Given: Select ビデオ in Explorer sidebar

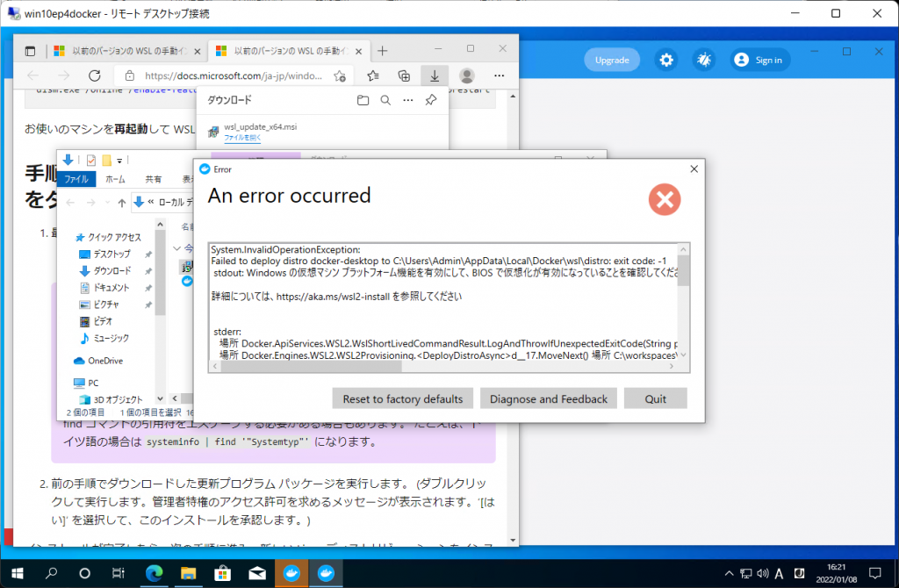Looking at the screenshot, I should pos(96,321).
